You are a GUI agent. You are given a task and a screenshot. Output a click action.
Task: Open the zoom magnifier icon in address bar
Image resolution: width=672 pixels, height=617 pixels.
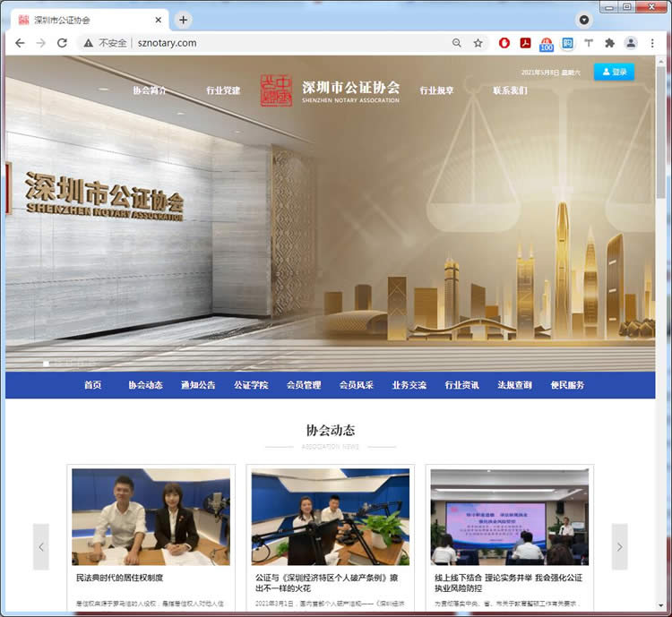[x=457, y=43]
